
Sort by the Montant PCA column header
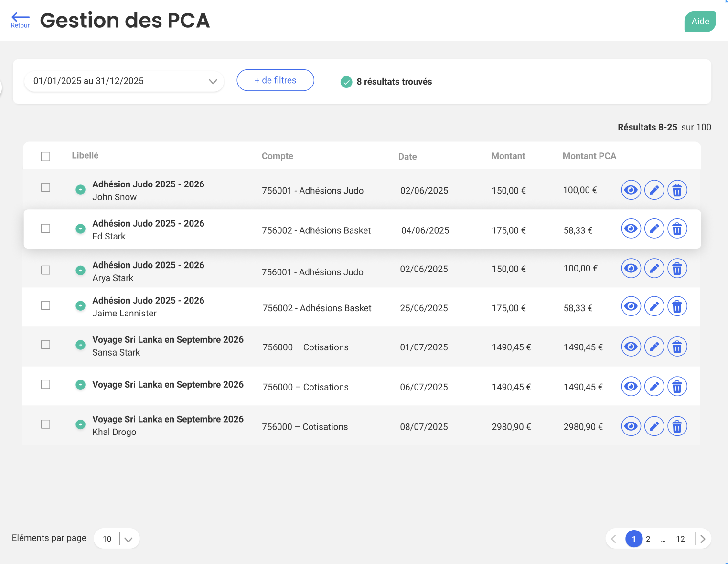click(x=589, y=156)
